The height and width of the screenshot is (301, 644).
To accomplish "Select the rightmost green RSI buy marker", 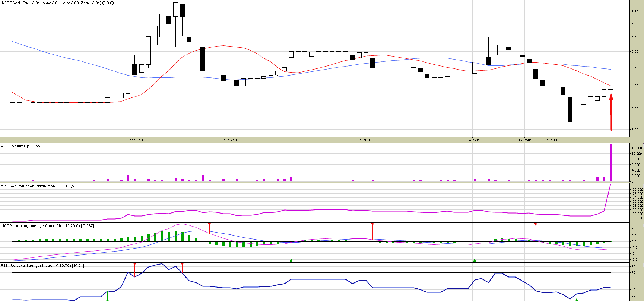I will point(577,298).
